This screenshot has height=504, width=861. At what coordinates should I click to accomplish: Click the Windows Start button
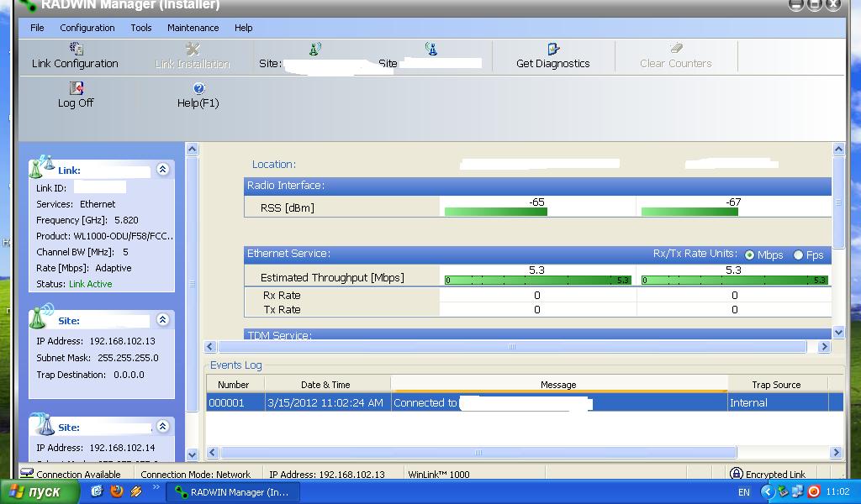40,492
